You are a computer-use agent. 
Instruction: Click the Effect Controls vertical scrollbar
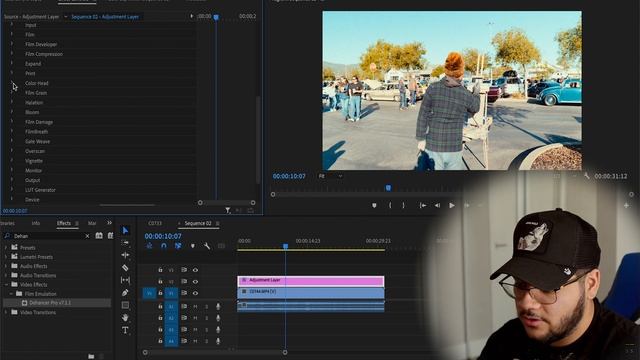tap(258, 140)
